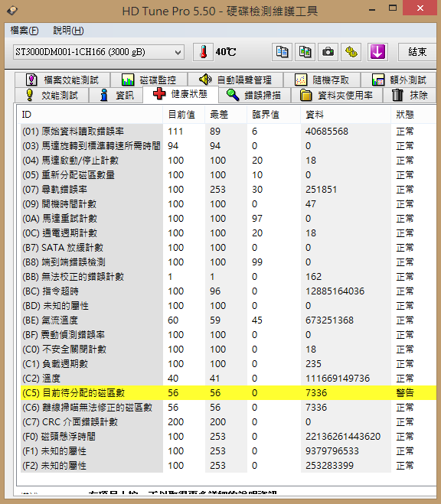Select row (BE) 氣流溫度

[228, 320]
